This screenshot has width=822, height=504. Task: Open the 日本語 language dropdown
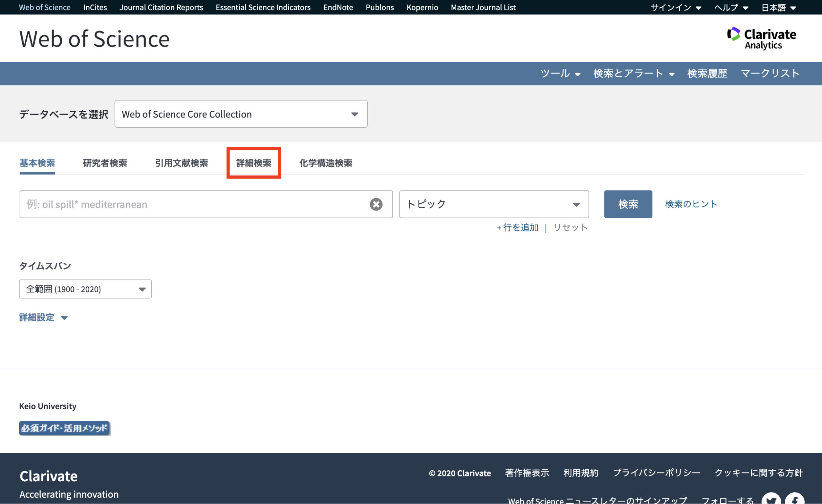pos(779,7)
